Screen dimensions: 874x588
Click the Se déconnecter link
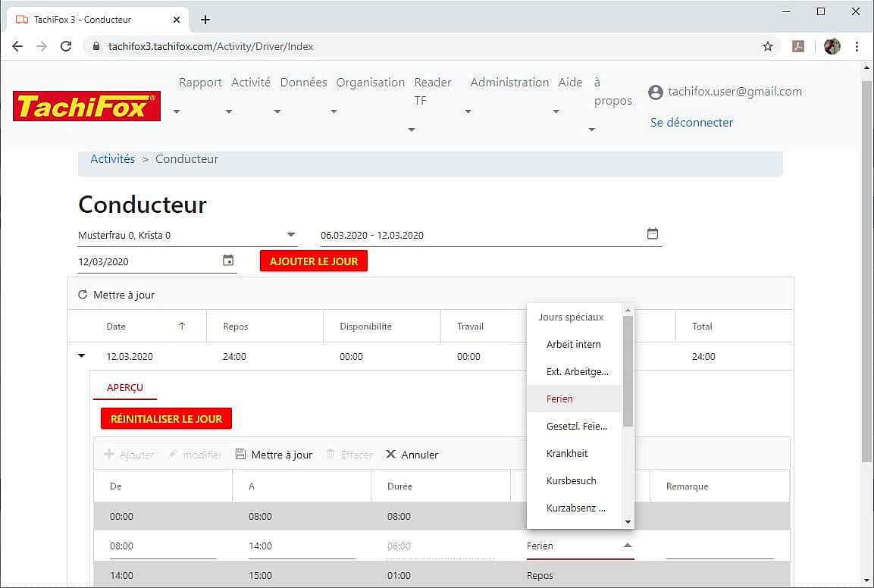coord(691,122)
